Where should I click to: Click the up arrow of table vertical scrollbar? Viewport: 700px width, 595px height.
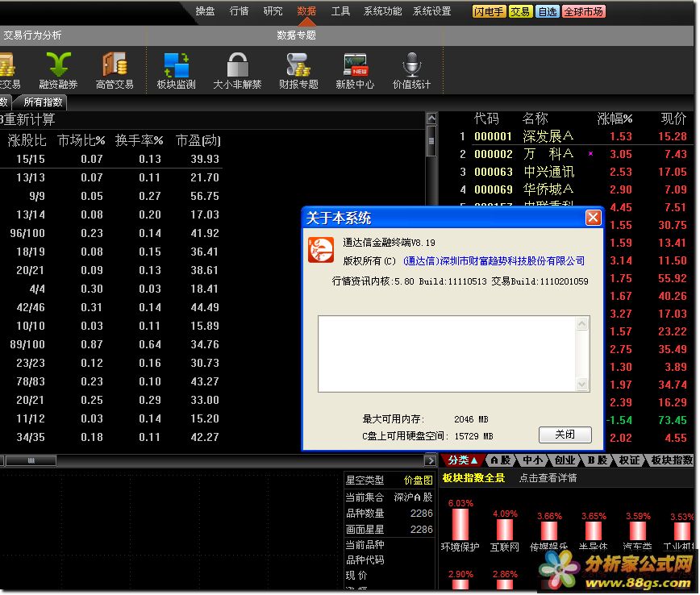click(x=431, y=119)
